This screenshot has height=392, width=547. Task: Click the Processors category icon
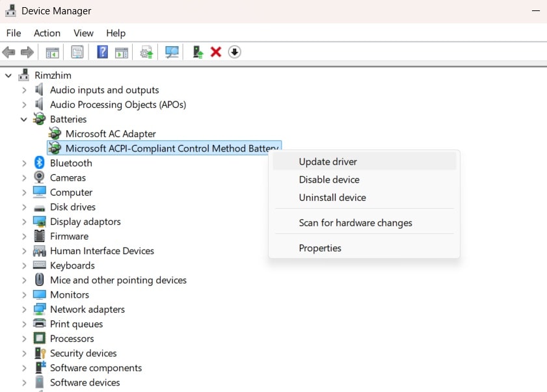tap(40, 338)
